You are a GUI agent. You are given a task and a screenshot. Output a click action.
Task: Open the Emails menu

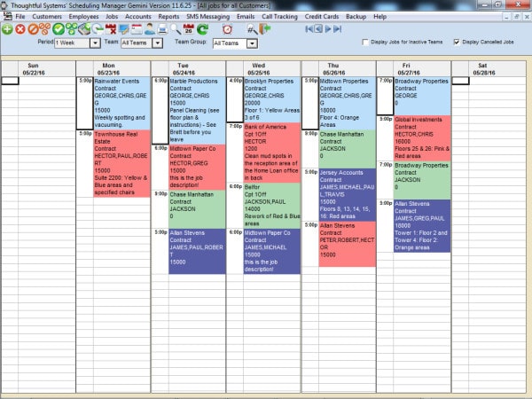[x=246, y=17]
